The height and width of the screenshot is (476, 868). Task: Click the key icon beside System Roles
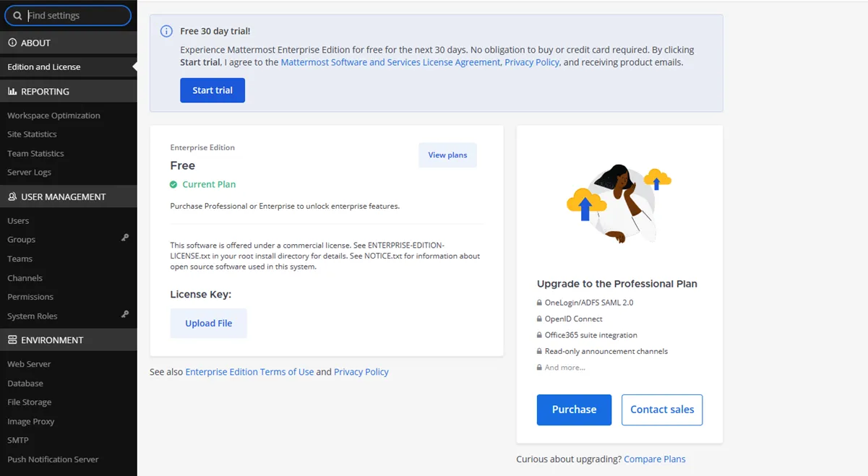(125, 314)
